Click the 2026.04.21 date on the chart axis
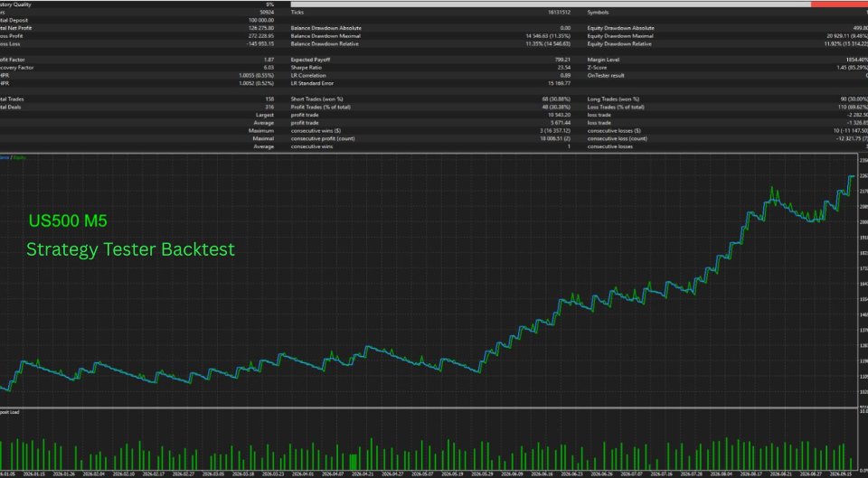 [x=363, y=474]
